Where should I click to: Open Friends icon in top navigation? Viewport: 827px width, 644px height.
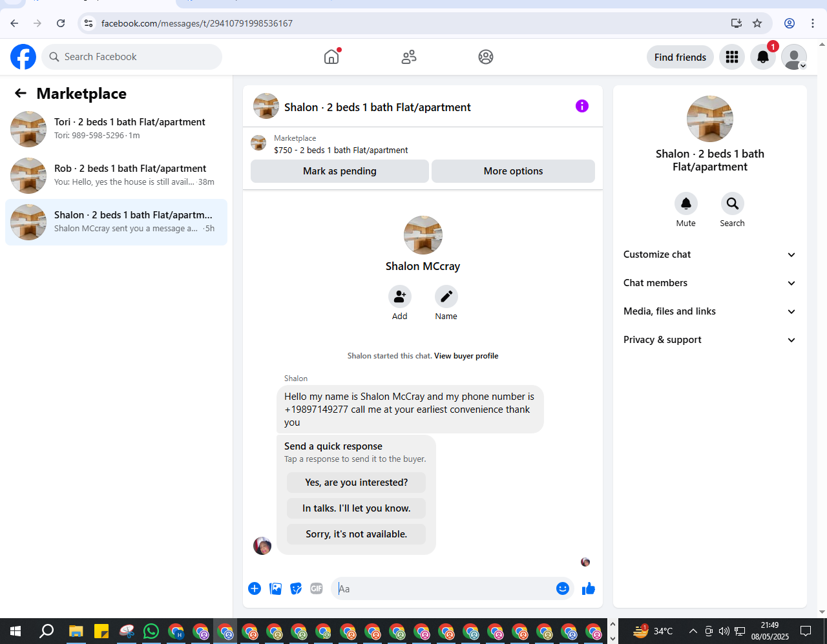(409, 57)
